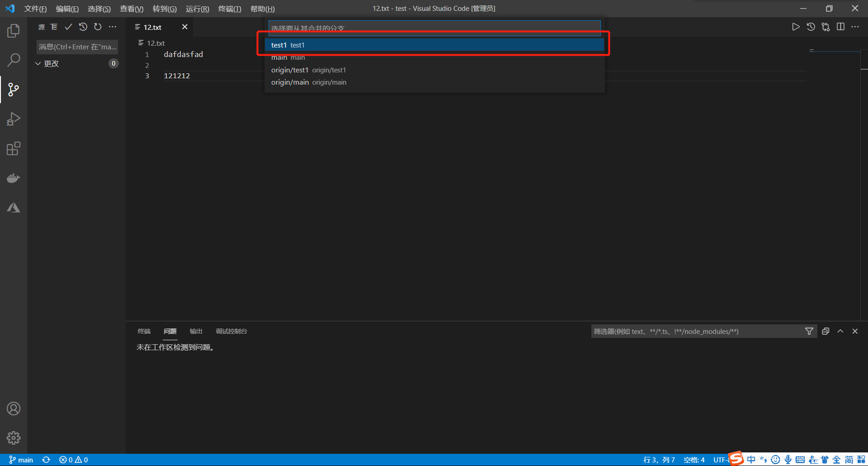Close the bottom panel
The height and width of the screenshot is (466, 868).
pyautogui.click(x=855, y=331)
